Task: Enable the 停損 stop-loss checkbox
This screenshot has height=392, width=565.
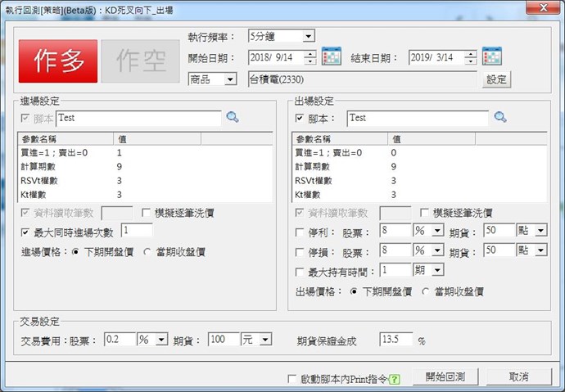Action: tap(300, 252)
